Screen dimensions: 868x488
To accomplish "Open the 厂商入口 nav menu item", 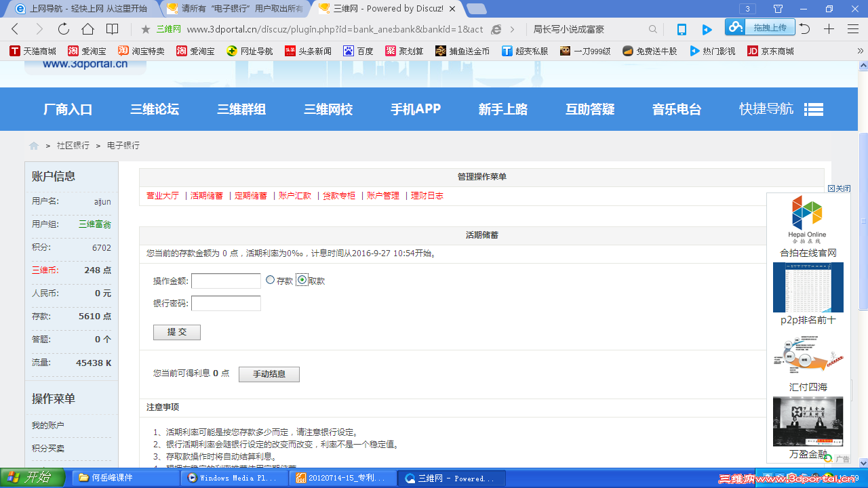I will click(x=68, y=109).
